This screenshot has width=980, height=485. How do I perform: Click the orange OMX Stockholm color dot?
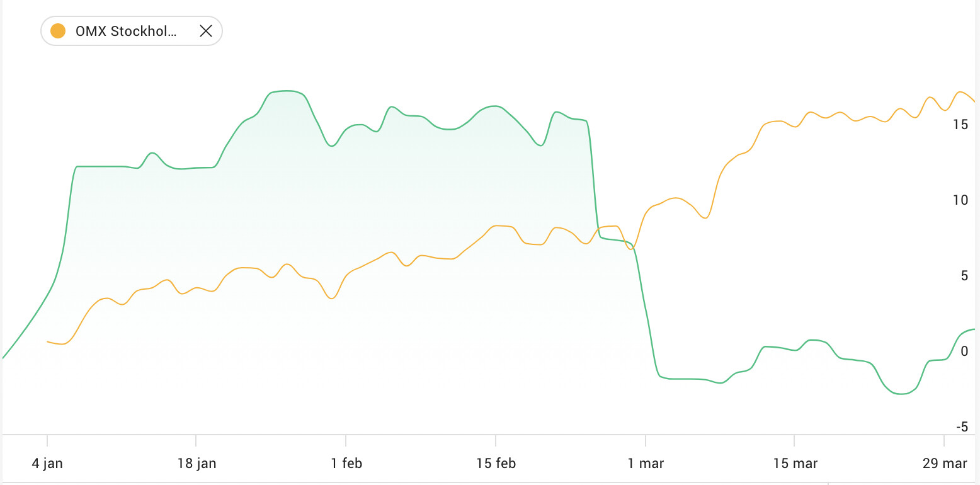click(58, 31)
